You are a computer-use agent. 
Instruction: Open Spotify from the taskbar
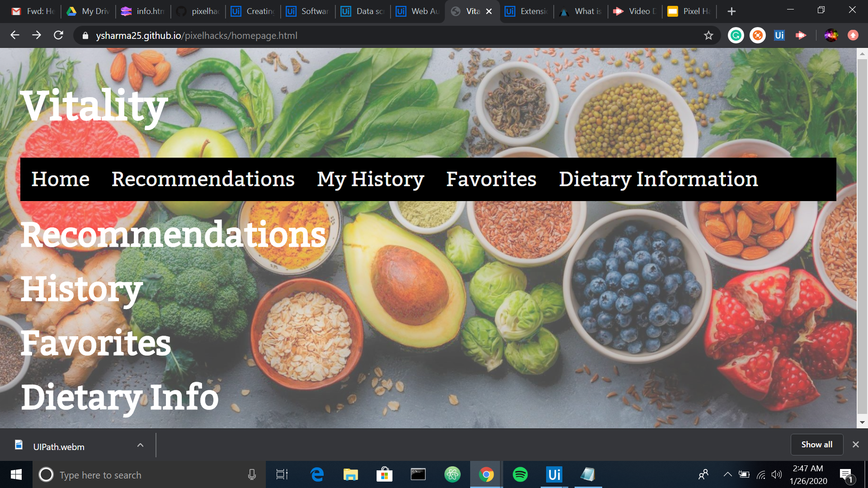pyautogui.click(x=520, y=474)
